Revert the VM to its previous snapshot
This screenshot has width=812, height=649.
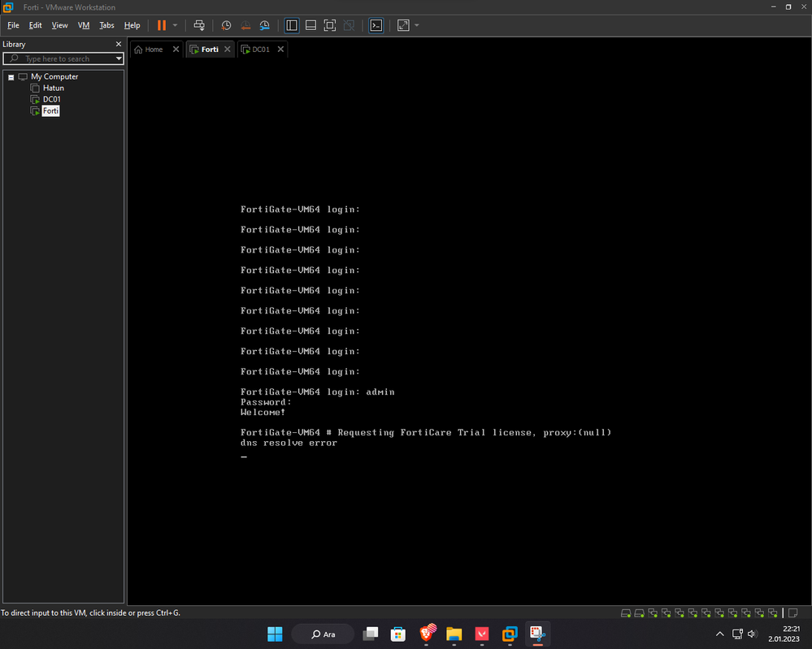pyautogui.click(x=245, y=25)
